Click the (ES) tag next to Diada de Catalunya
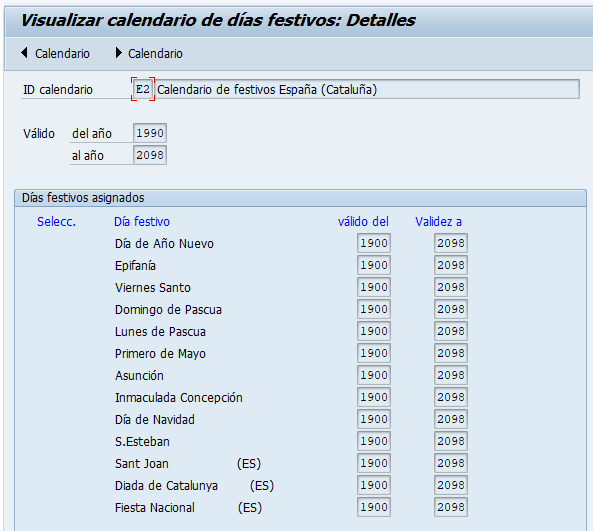Screen dimensions: 593x531 point(262,485)
